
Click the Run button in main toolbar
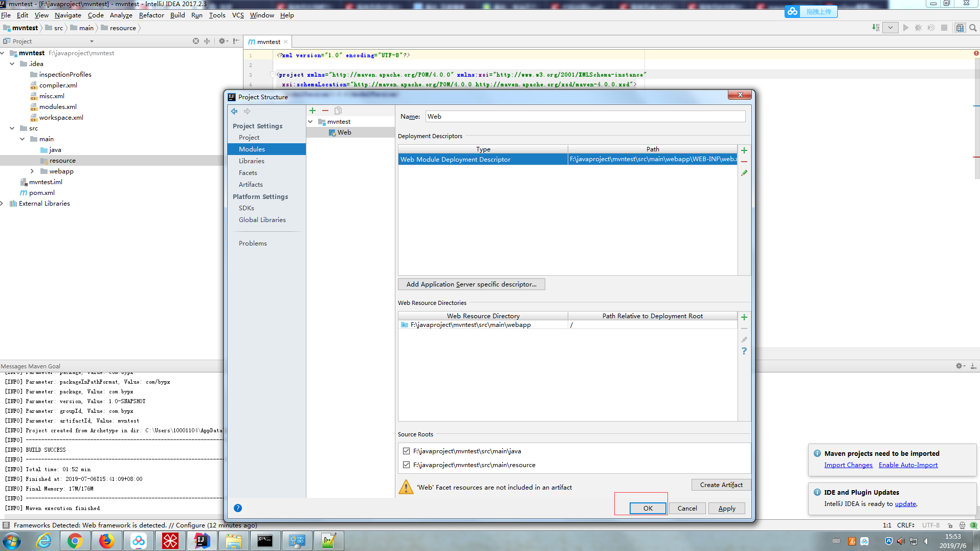[x=906, y=28]
